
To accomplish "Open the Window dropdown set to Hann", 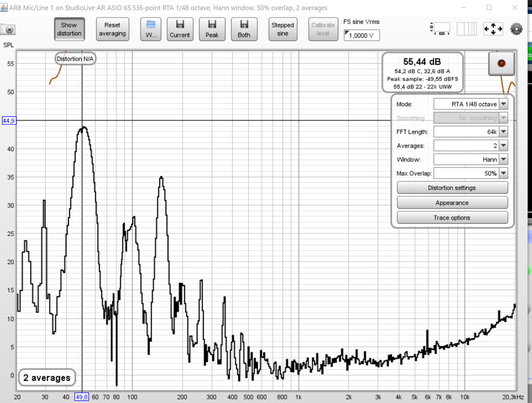I will coord(471,159).
